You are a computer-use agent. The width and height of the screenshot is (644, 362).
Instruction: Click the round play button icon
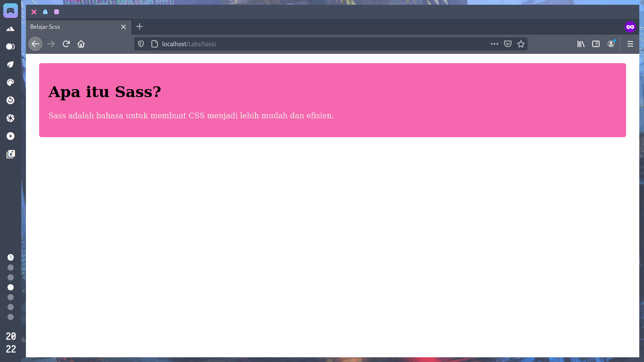point(10,136)
